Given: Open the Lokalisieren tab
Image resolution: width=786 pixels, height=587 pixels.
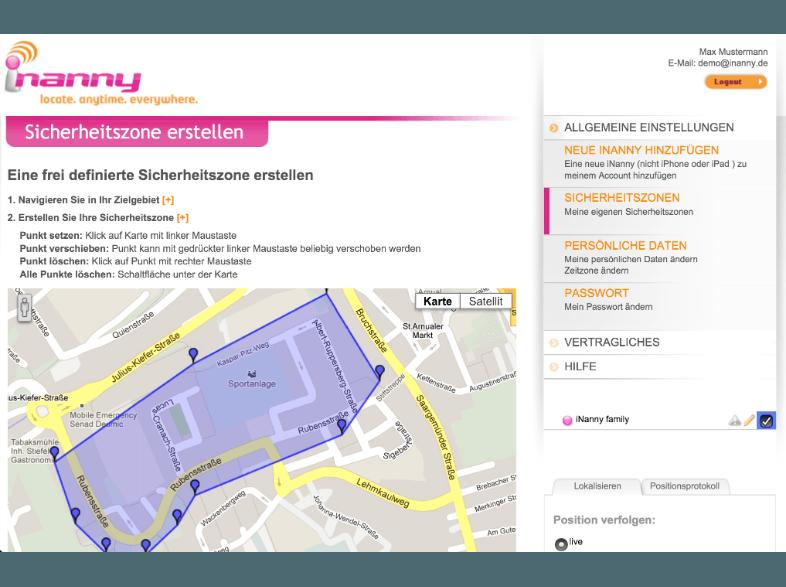Looking at the screenshot, I should (597, 486).
